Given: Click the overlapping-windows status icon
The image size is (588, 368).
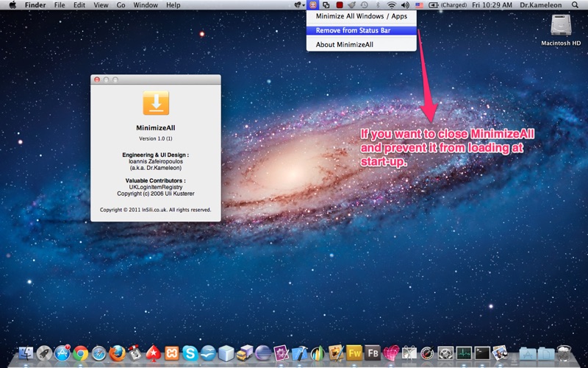Looking at the screenshot, I should [x=326, y=5].
